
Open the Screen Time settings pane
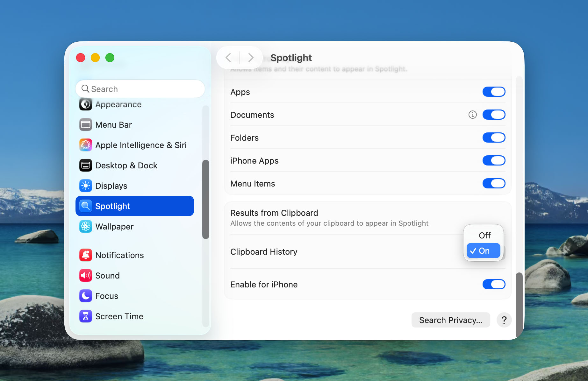point(134,316)
